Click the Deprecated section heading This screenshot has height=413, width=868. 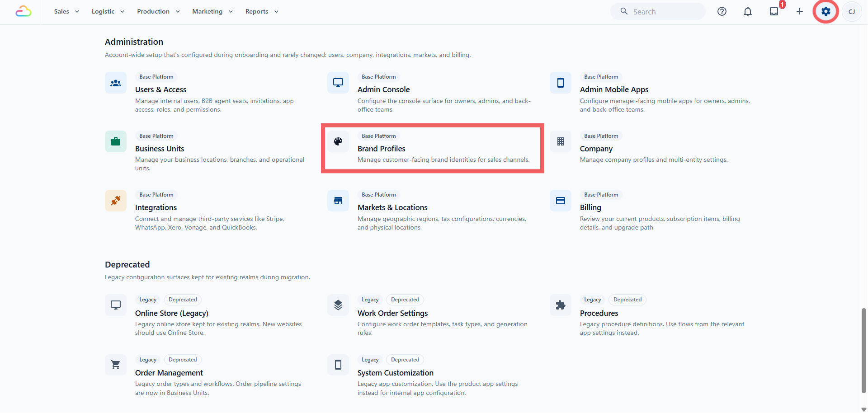[127, 264]
